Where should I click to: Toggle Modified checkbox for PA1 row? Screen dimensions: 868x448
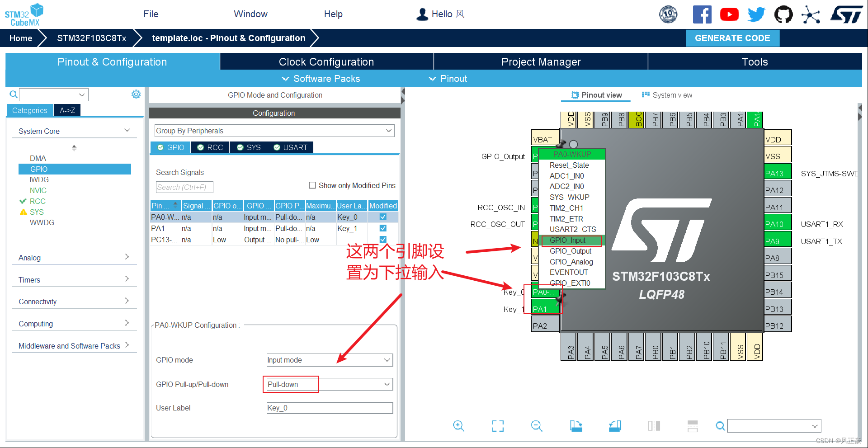383,228
